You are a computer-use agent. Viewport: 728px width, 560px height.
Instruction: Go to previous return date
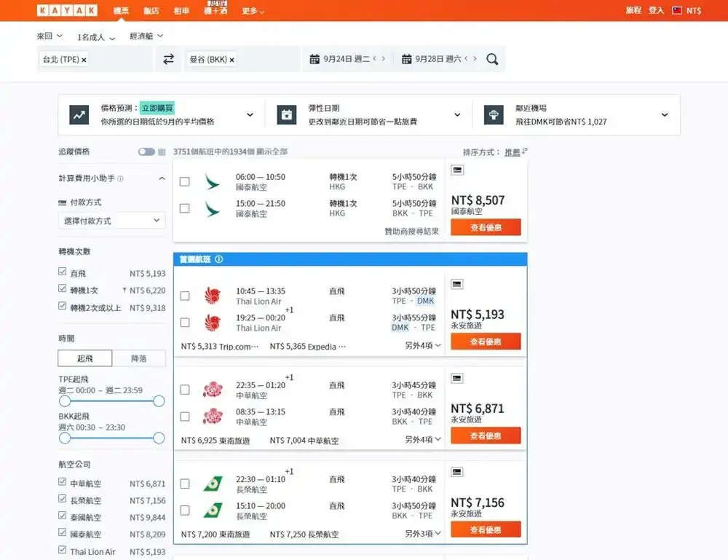[x=466, y=58]
